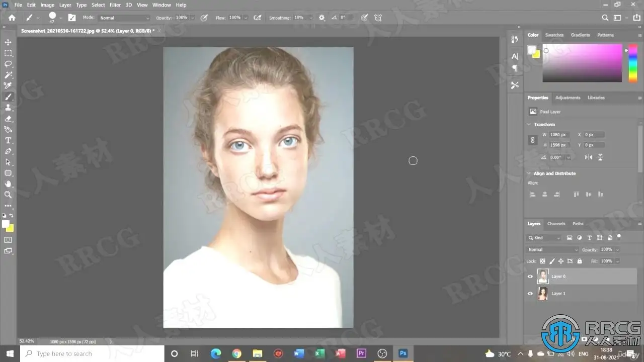The height and width of the screenshot is (362, 644).
Task: Select the Move tool
Action: tap(8, 42)
